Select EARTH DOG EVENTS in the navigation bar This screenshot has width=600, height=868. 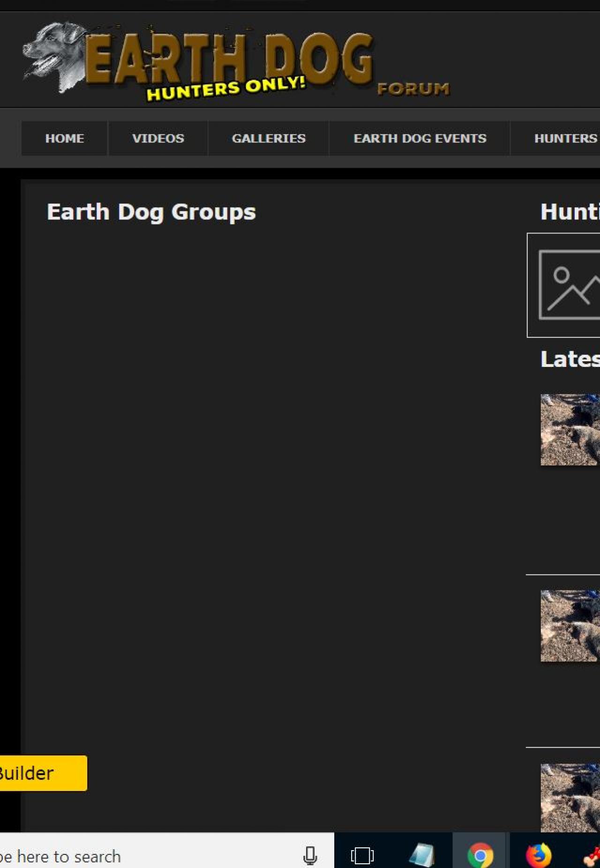click(420, 138)
